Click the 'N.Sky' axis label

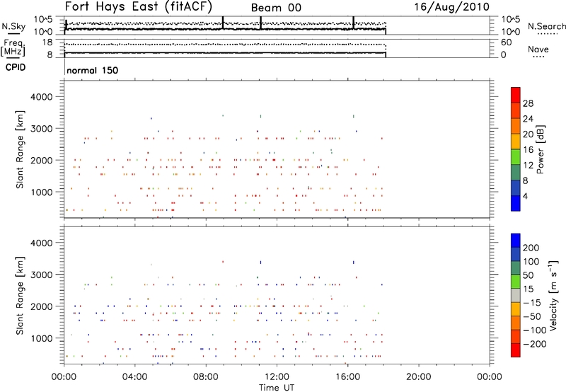[x=13, y=26]
